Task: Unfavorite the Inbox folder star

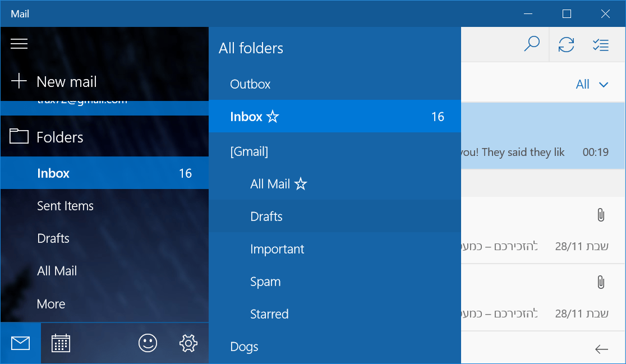Action: 273,117
